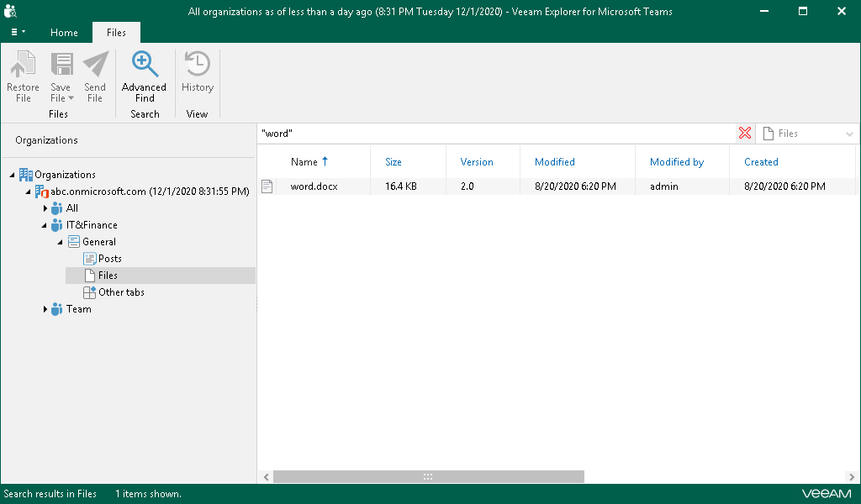Select the IT&Finance team label
861x504 pixels.
click(92, 225)
